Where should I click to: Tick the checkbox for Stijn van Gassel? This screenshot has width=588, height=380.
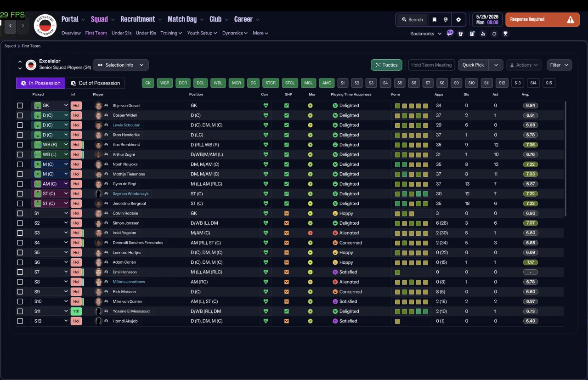click(x=20, y=105)
